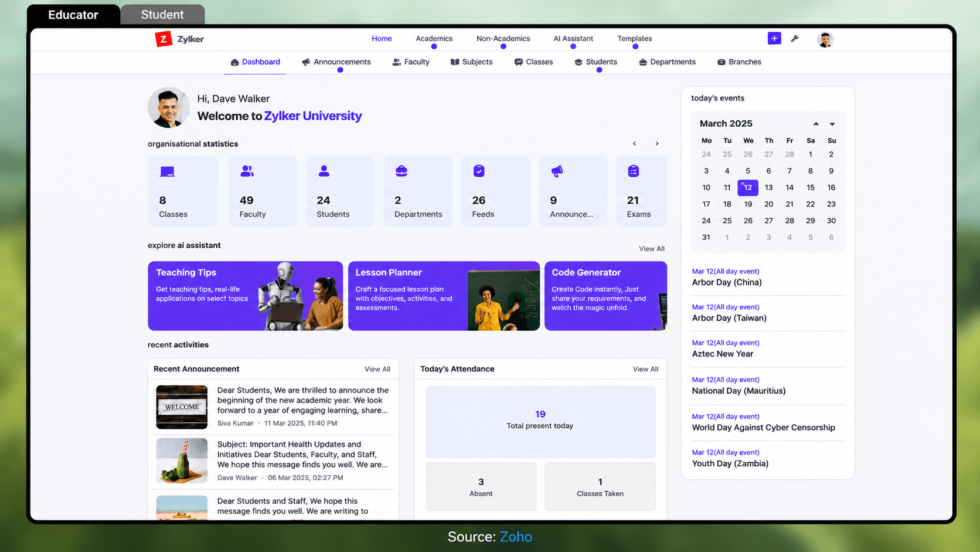Open the Aztec New Year event

click(723, 354)
